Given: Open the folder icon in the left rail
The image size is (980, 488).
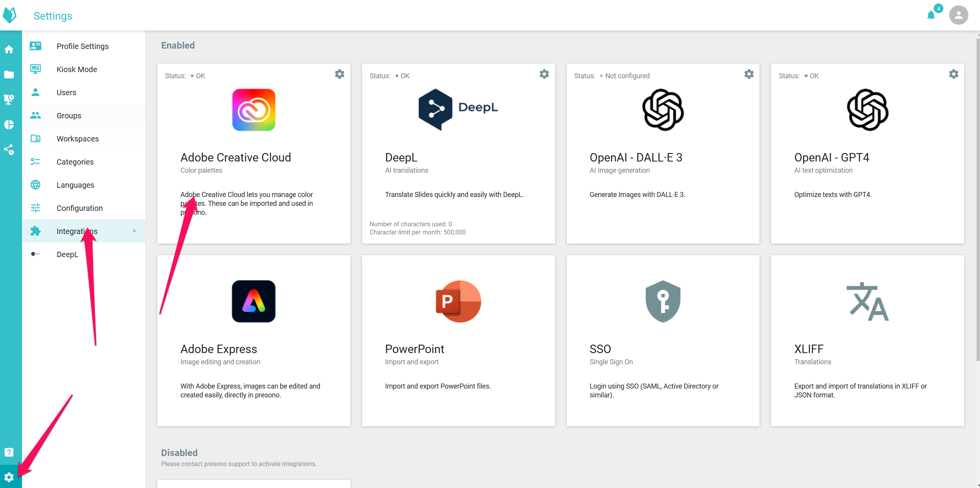Looking at the screenshot, I should pos(9,74).
